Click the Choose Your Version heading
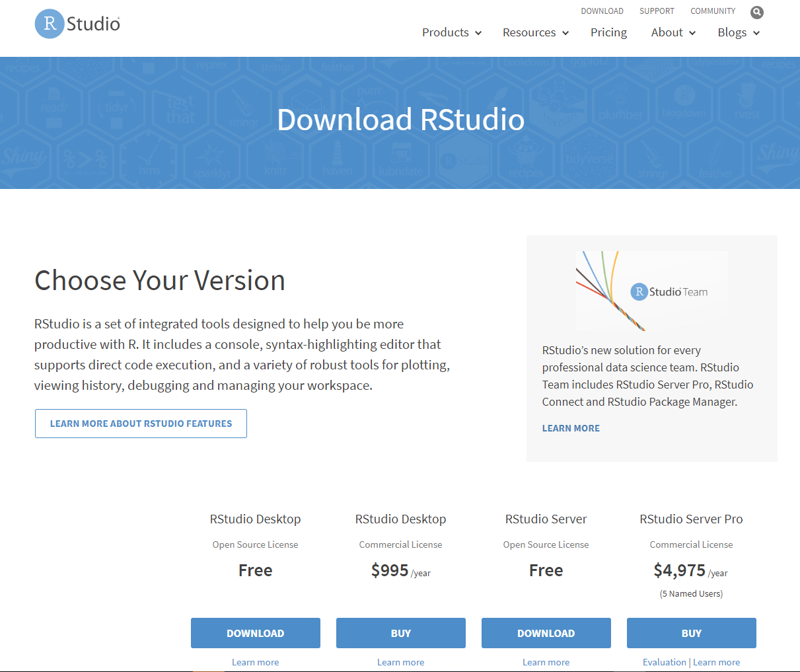The image size is (800, 672). click(x=160, y=280)
